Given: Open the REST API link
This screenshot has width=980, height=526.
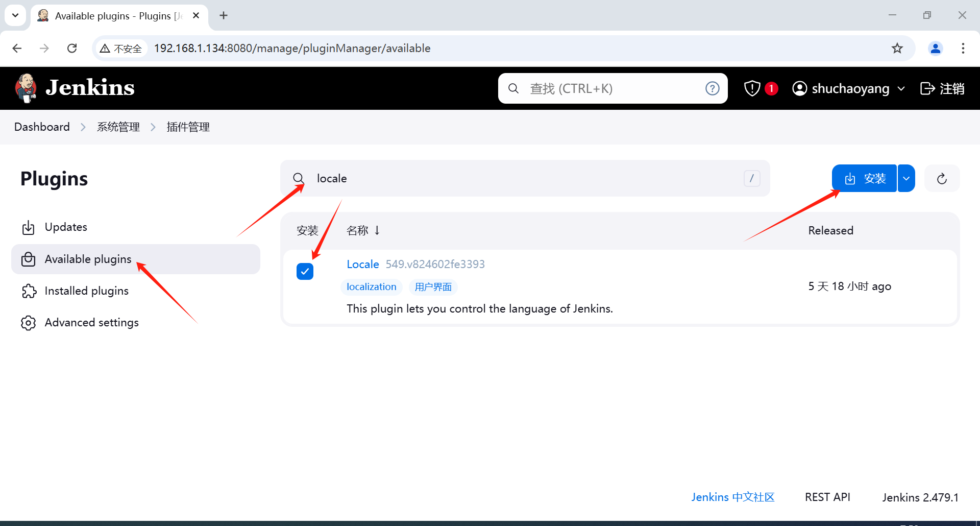Looking at the screenshot, I should coord(827,497).
